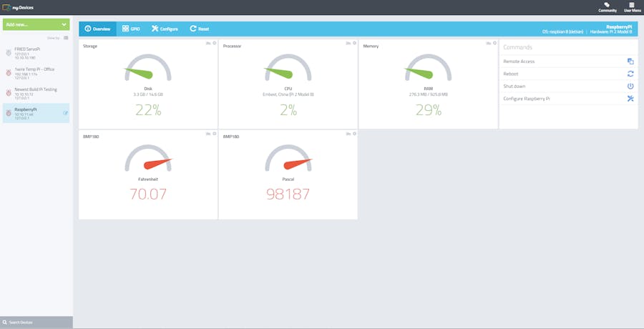Viewport: 644px width, 329px height.
Task: Click the Configure Raspberry Pi tools icon
Action: point(630,99)
